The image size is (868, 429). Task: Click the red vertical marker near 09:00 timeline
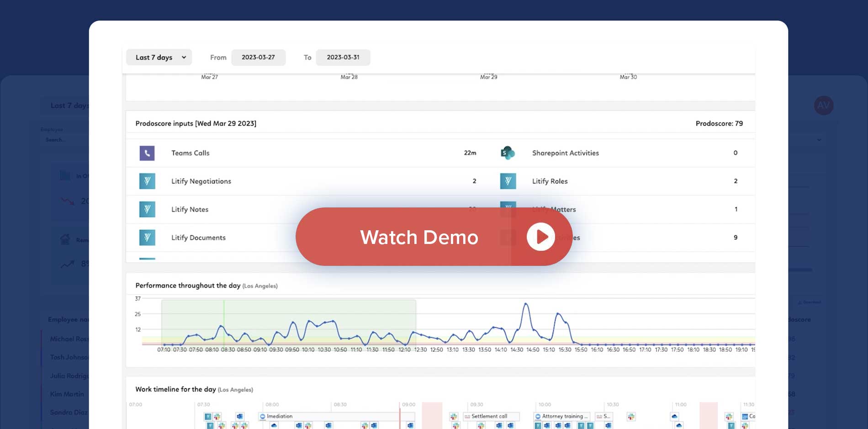click(x=400, y=416)
